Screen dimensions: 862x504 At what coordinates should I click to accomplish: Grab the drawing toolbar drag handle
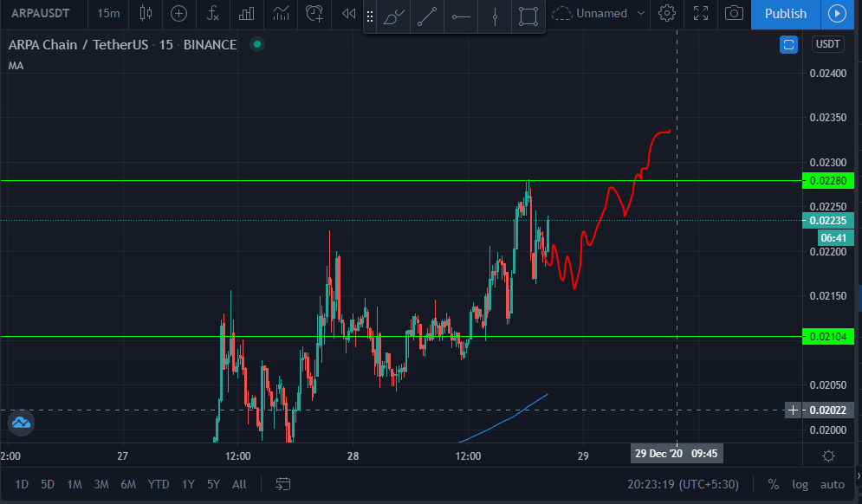point(370,16)
